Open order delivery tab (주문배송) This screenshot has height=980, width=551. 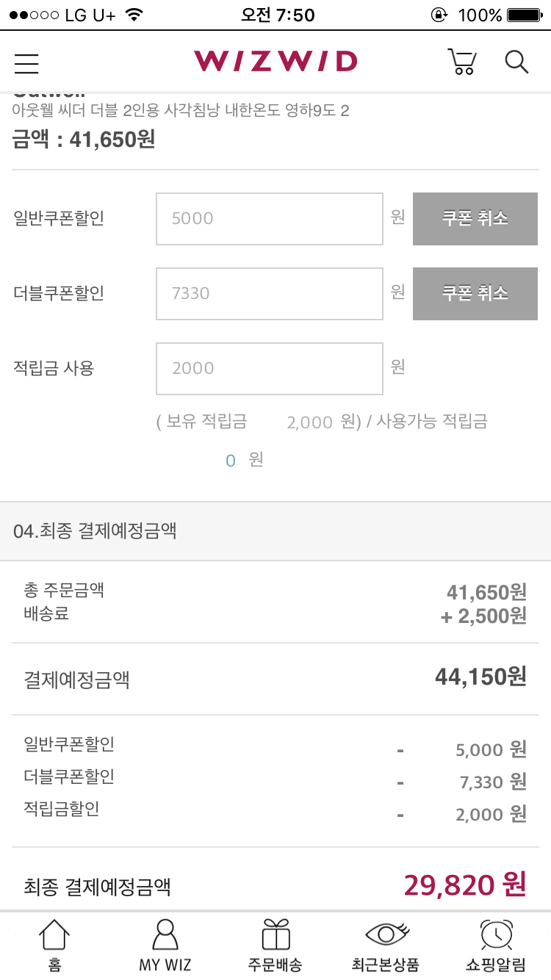point(275,945)
